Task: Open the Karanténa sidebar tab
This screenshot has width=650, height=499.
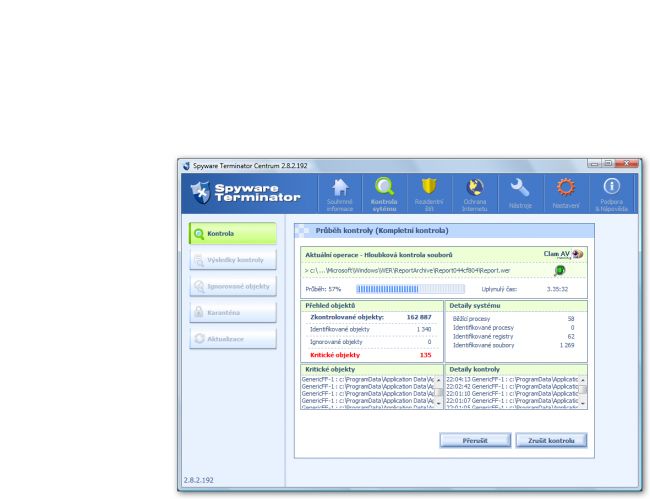Action: 233,312
